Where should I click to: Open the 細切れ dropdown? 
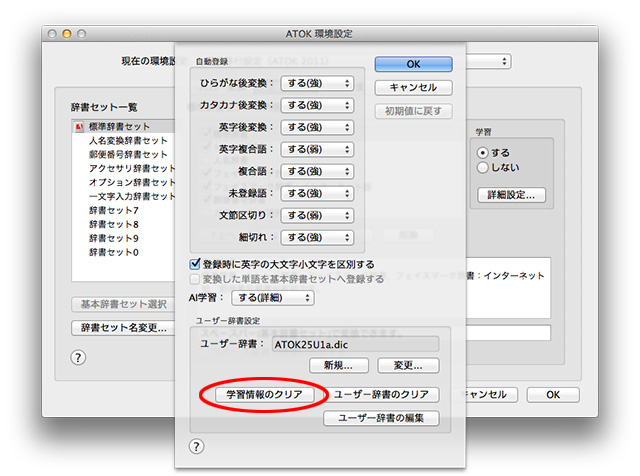(317, 237)
